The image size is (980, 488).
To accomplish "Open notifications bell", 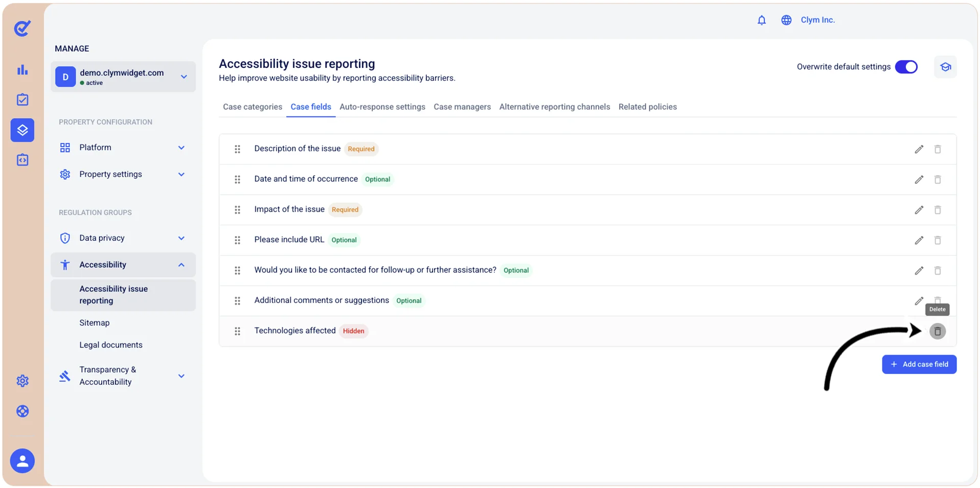I will (761, 20).
